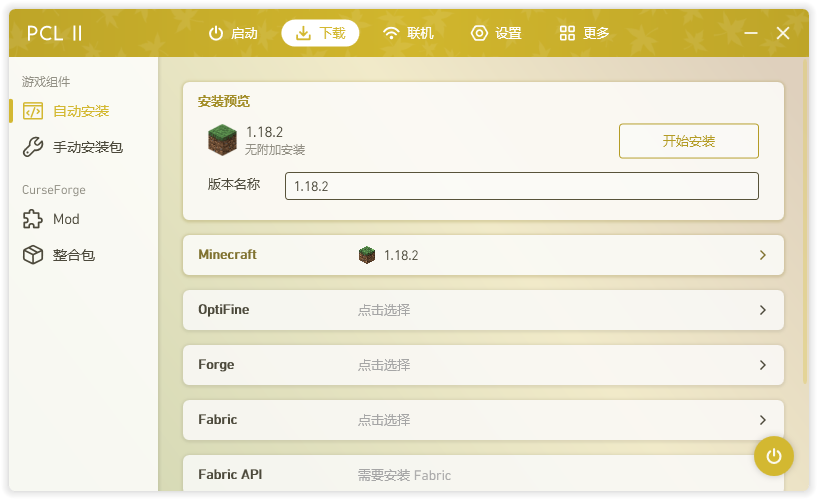Click the Forge 点击选择 text

click(384, 365)
